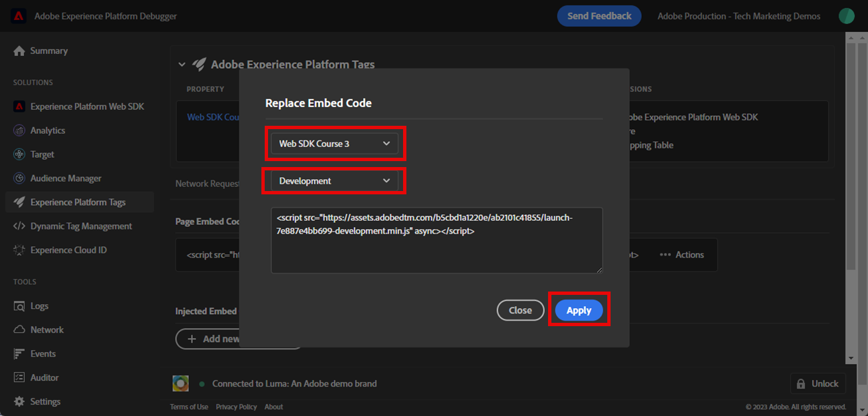The height and width of the screenshot is (416, 868).
Task: Click the Luma site favicon
Action: click(x=181, y=383)
